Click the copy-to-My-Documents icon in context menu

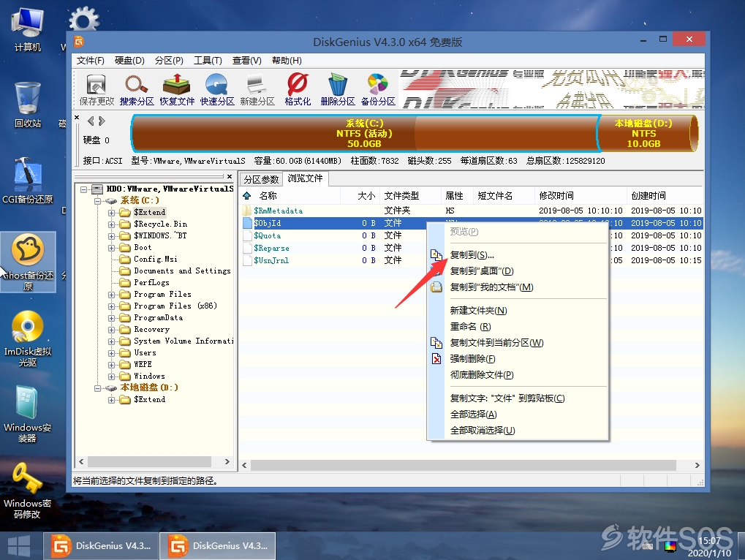point(436,287)
